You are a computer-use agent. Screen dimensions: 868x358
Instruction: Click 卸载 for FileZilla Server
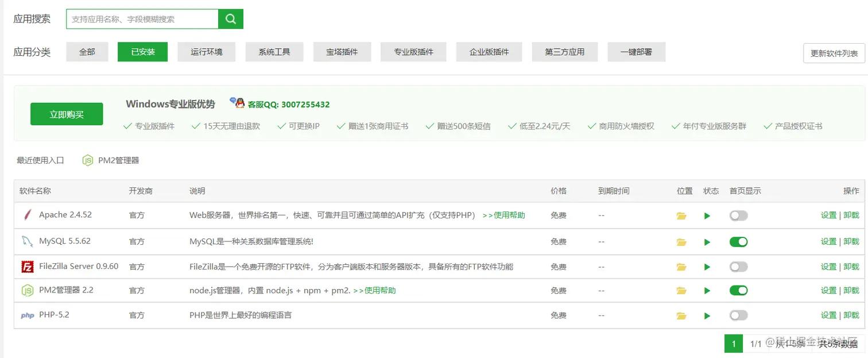point(851,267)
